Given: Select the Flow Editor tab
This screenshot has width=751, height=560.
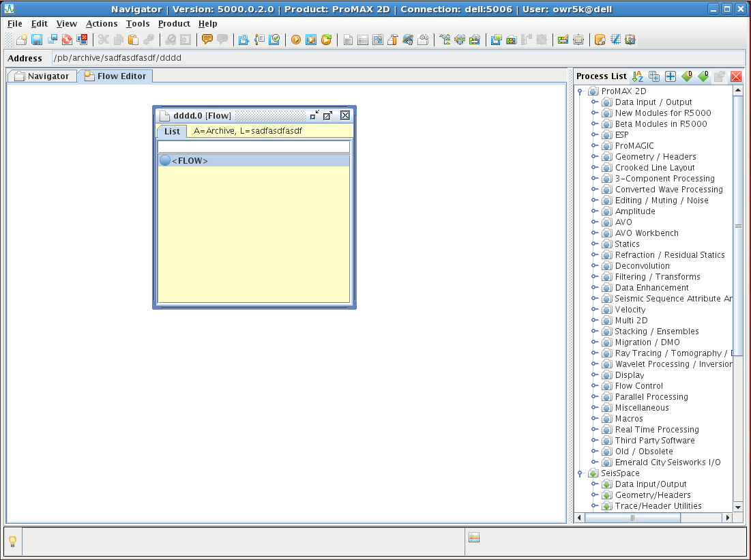Looking at the screenshot, I should [115, 76].
